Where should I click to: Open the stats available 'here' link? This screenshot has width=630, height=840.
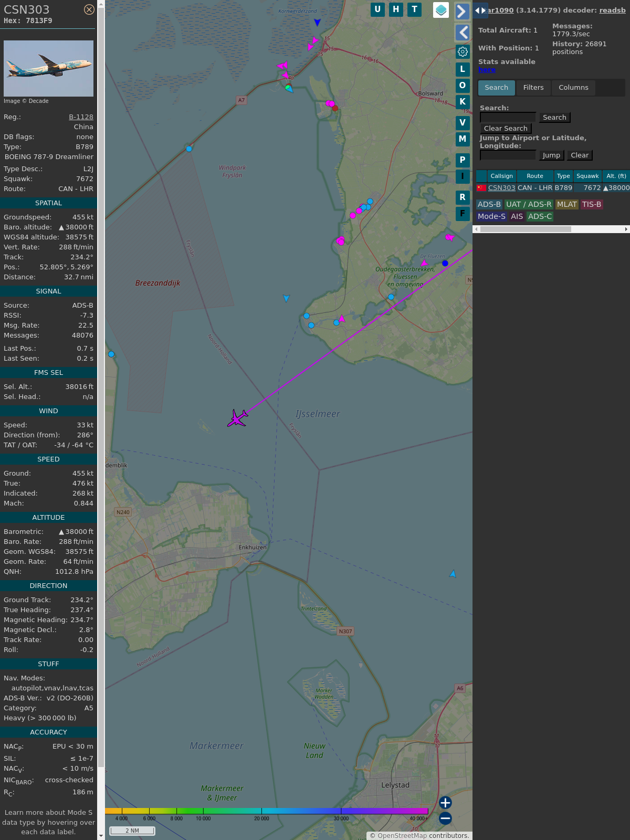[487, 70]
